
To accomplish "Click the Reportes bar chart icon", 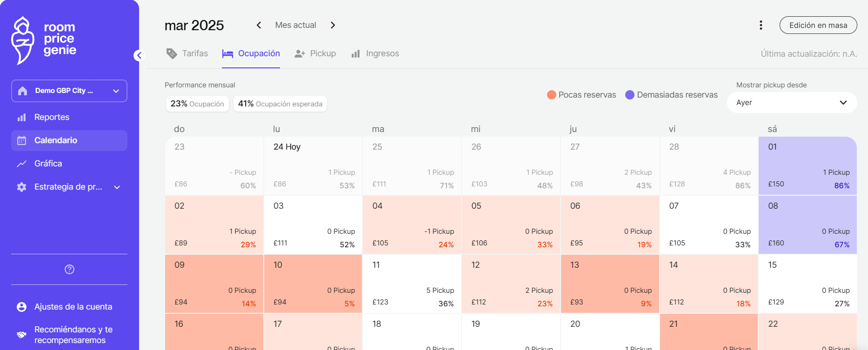I will 21,117.
